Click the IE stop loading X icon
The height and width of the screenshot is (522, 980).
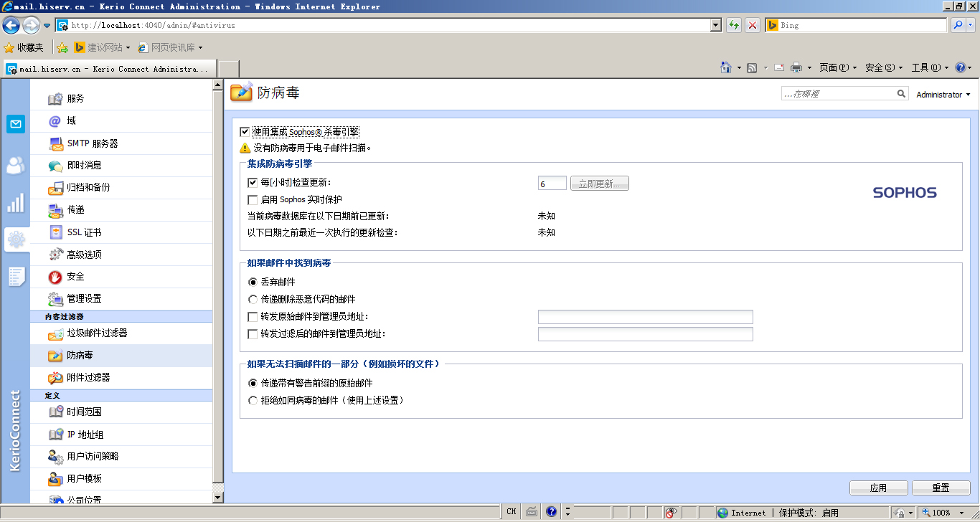[x=753, y=25]
